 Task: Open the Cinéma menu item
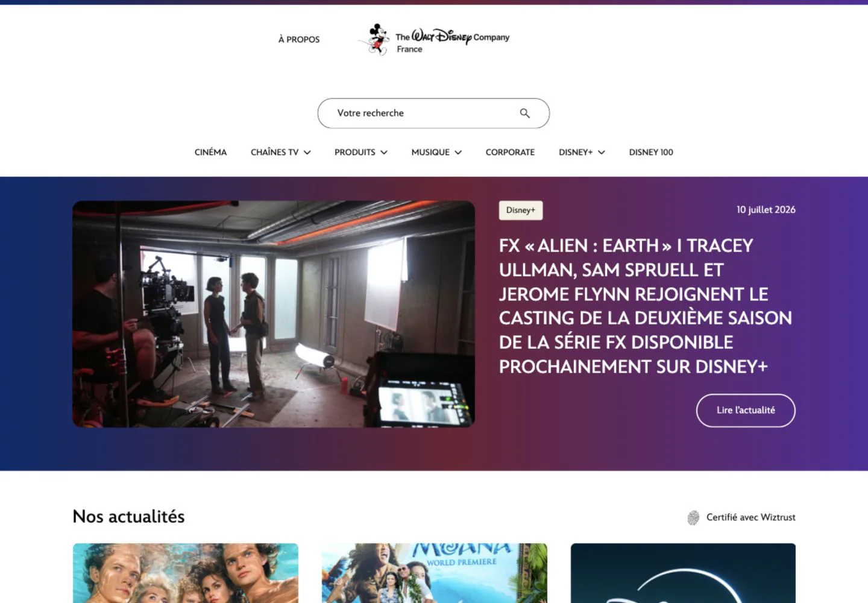210,152
